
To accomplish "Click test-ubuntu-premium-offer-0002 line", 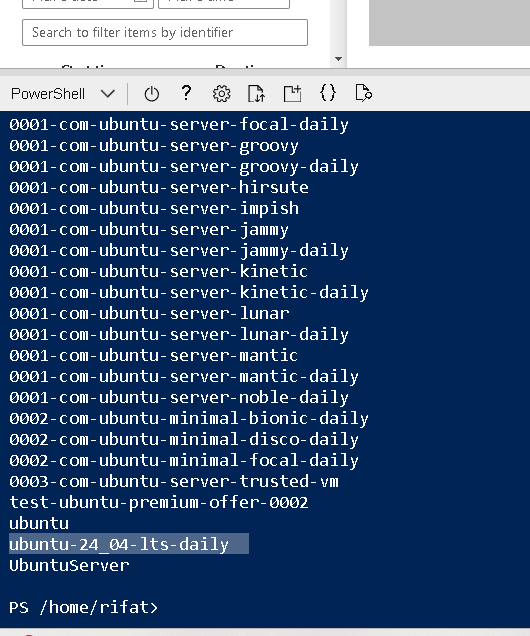I will tap(159, 502).
